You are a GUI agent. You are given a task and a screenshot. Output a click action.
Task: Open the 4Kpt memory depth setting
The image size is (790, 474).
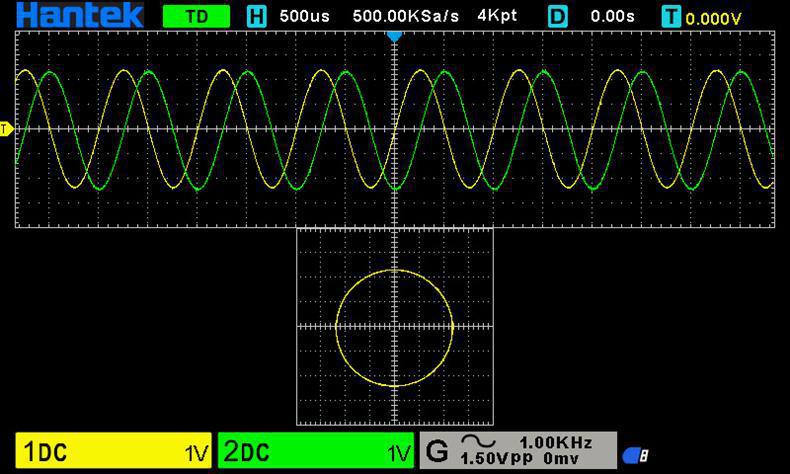tap(497, 16)
